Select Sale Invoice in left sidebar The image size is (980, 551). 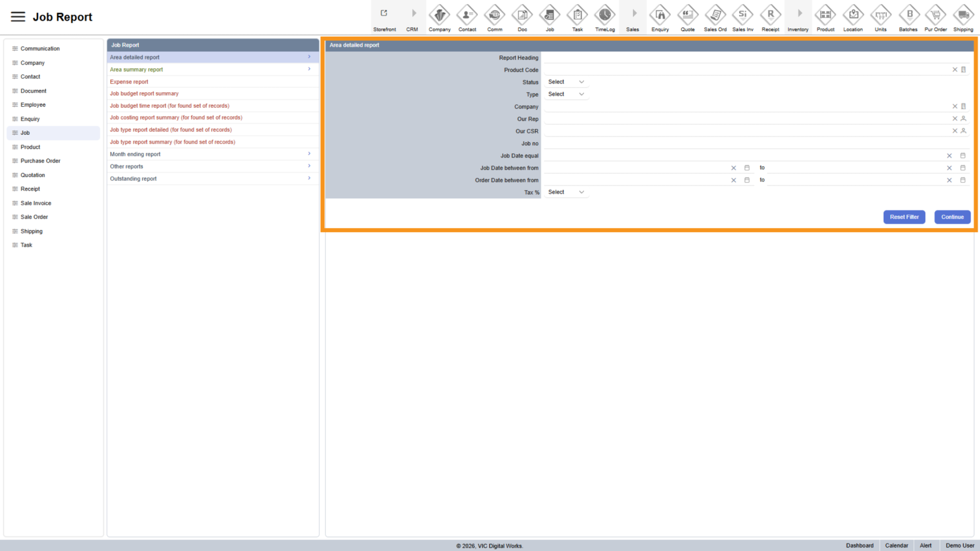point(36,203)
